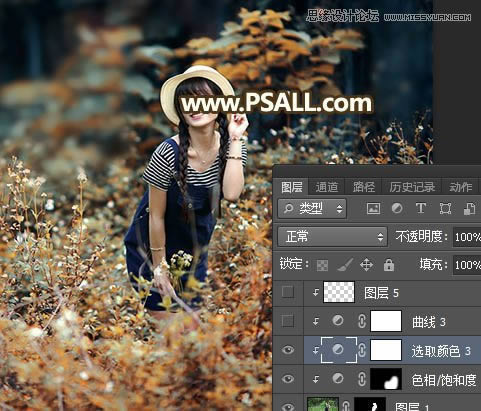Select 选取颜色 3 white mask thumbnail
This screenshot has width=481, height=411.
point(386,350)
